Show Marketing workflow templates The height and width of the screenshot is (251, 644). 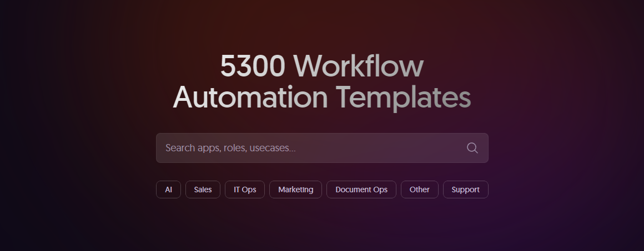(295, 189)
